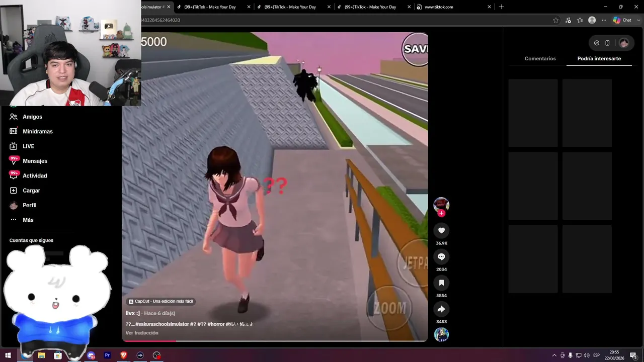Close the www.tiktok.com tab
Screen dimensions: 644x362
[x=489, y=7]
